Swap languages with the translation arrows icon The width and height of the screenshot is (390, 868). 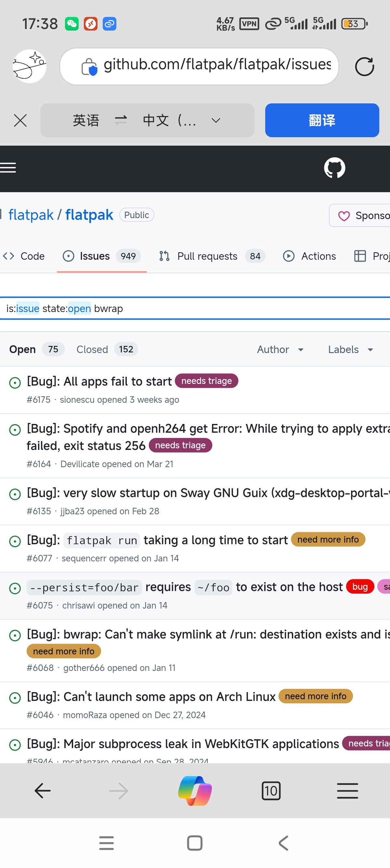coord(121,120)
